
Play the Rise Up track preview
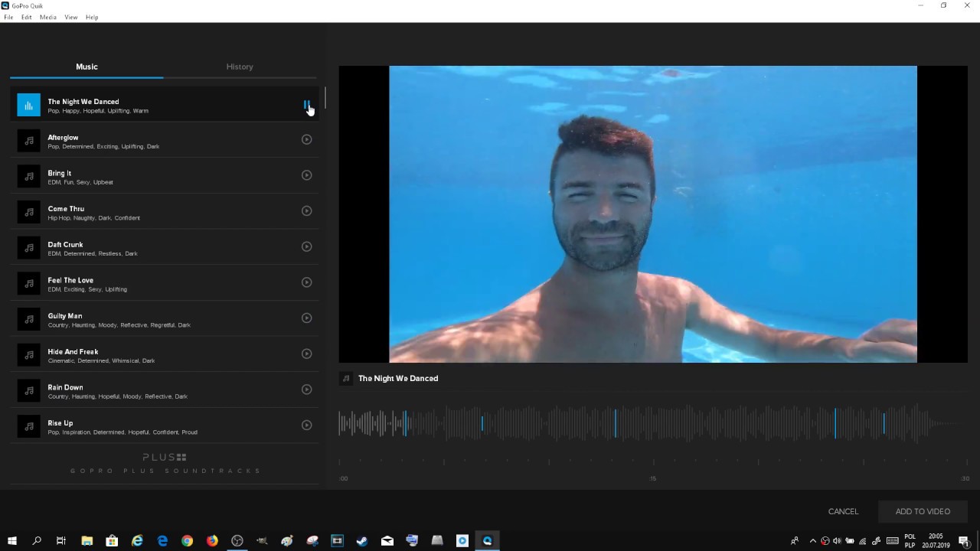tap(306, 425)
